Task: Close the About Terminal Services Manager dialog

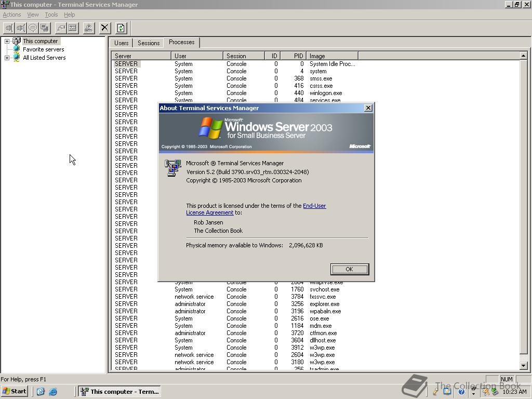Action: [368, 108]
